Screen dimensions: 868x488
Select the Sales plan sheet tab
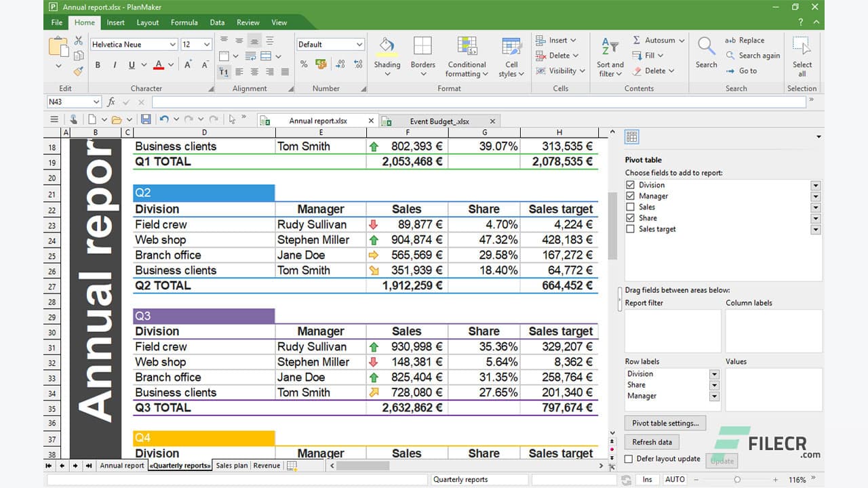(230, 466)
